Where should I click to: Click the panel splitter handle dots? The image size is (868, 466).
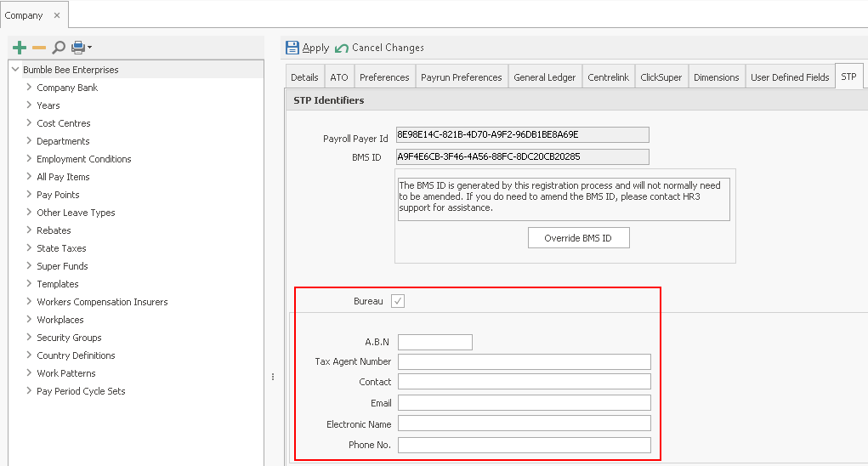[272, 376]
